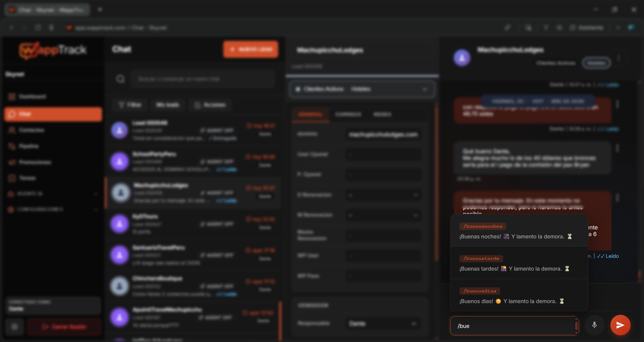Viewport: 644px width, 342px height.
Task: Click the magnifier icon beside chat search
Action: [120, 79]
